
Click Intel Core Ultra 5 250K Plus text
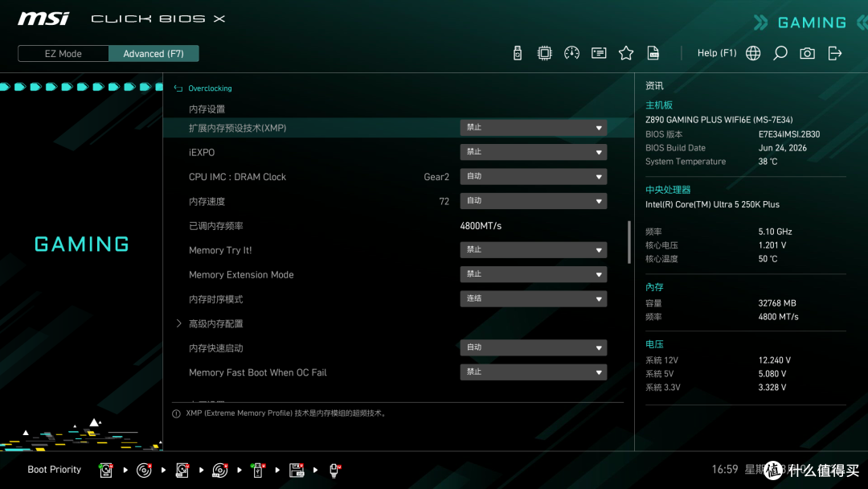point(712,204)
